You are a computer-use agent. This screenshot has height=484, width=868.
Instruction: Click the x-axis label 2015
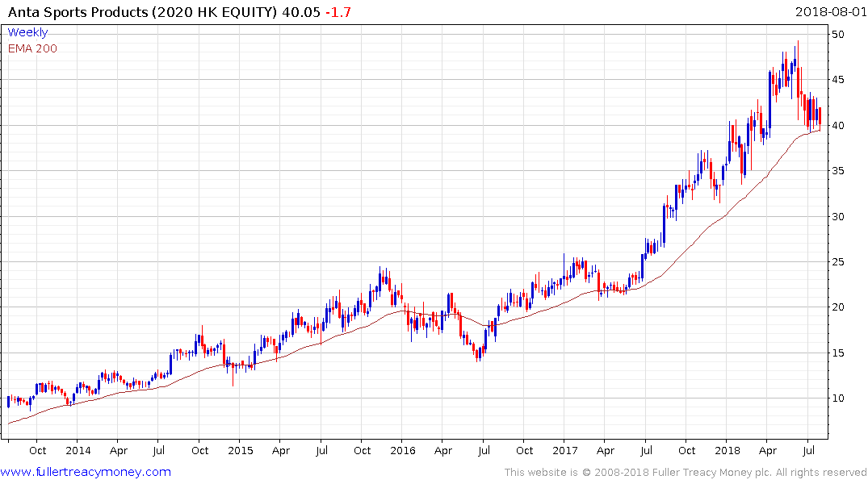point(241,450)
